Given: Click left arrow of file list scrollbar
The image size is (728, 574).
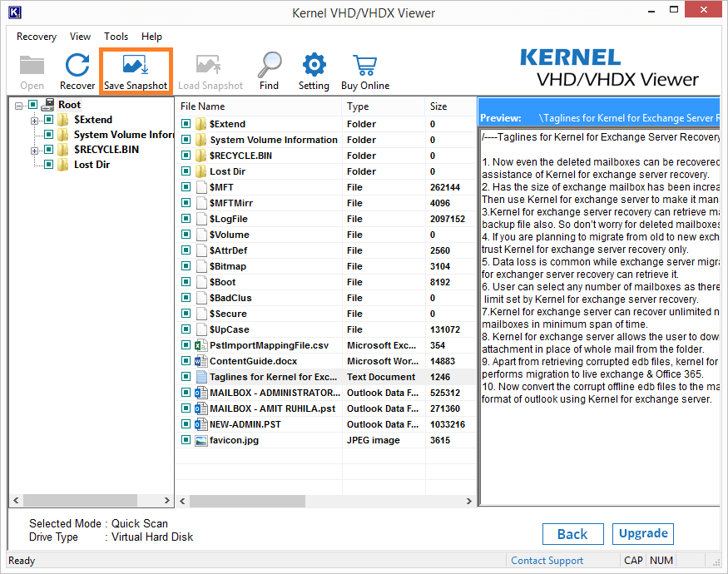Looking at the screenshot, I should (x=182, y=501).
